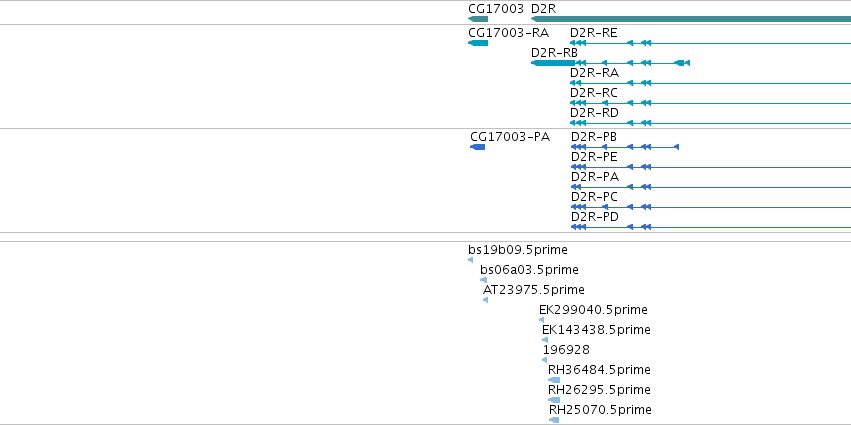Viewport: 851px width, 425px height.
Task: Click the EK143438.5prime EST label
Action: click(x=596, y=330)
